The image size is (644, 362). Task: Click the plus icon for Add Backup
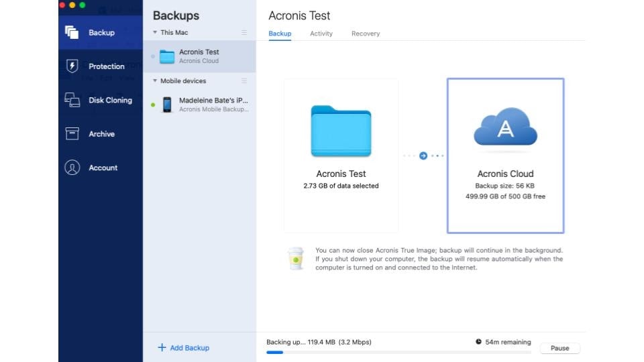(x=162, y=347)
